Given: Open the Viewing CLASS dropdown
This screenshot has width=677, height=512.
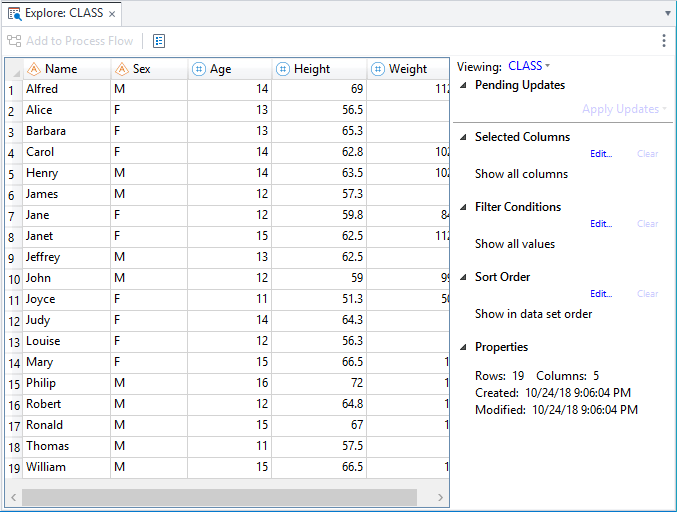Looking at the screenshot, I should 529,67.
